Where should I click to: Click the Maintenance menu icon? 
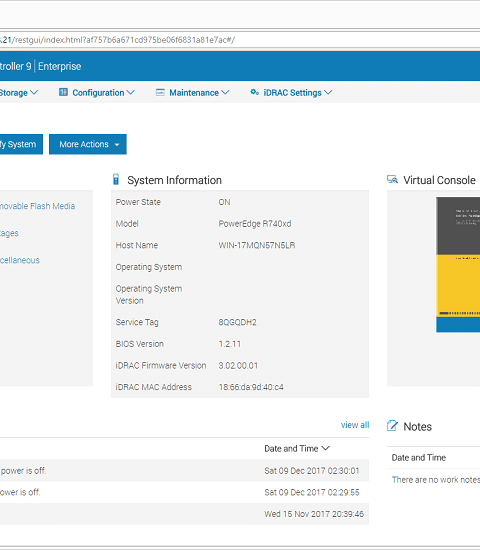coord(160,92)
